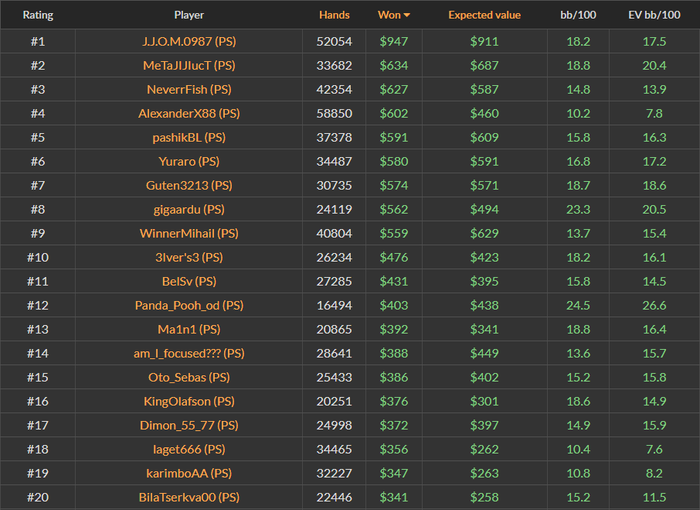Viewport: 700px width, 510px height.
Task: Open player Guten3213 (PS) profile
Action: tap(189, 185)
